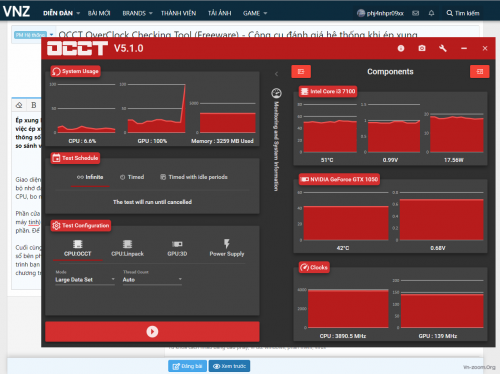The height and width of the screenshot is (374, 500).
Task: Click the monitoring gauge icon
Action: point(276,93)
